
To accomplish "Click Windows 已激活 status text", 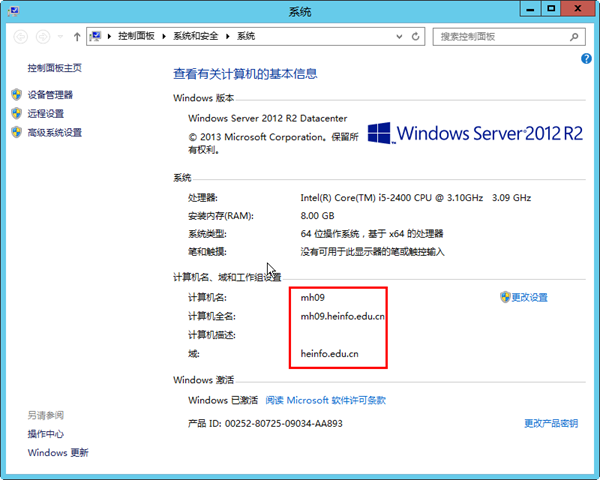I will pyautogui.click(x=223, y=400).
